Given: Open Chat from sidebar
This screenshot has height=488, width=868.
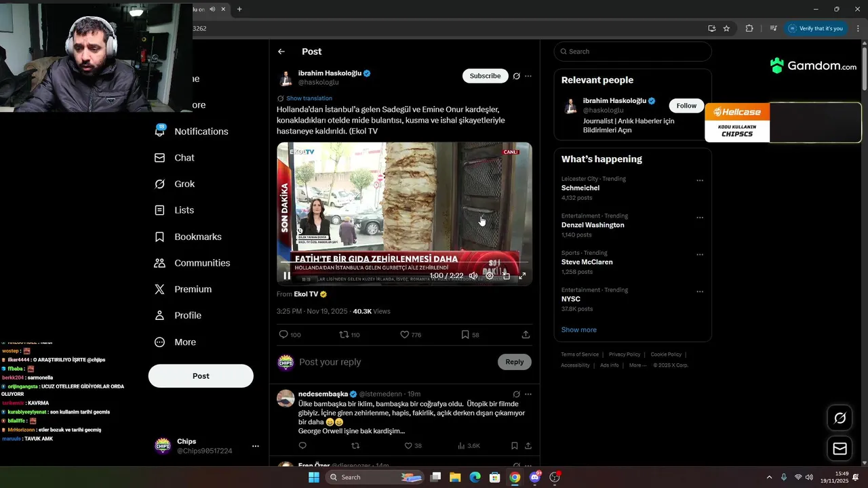Looking at the screenshot, I should click(x=175, y=158).
